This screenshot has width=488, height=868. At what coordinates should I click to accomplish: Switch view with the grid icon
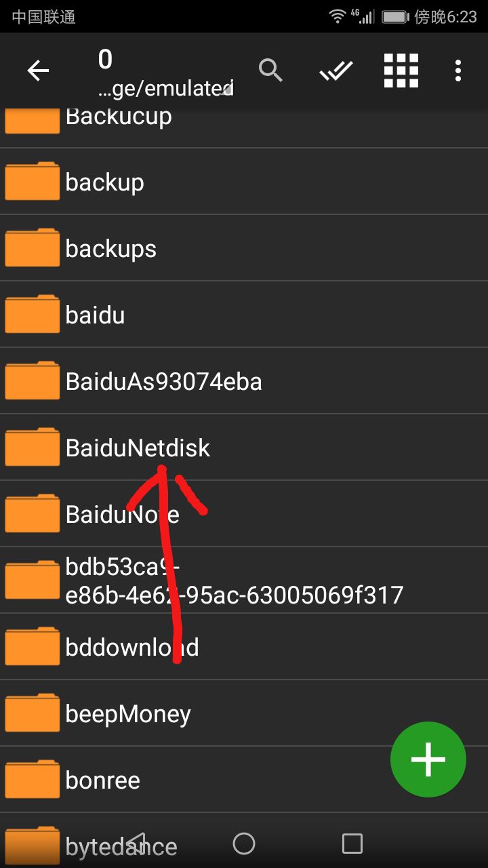coord(401,71)
